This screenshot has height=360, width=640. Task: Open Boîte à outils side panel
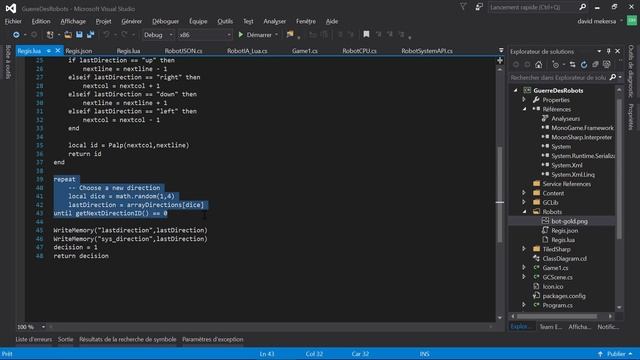pyautogui.click(x=8, y=62)
